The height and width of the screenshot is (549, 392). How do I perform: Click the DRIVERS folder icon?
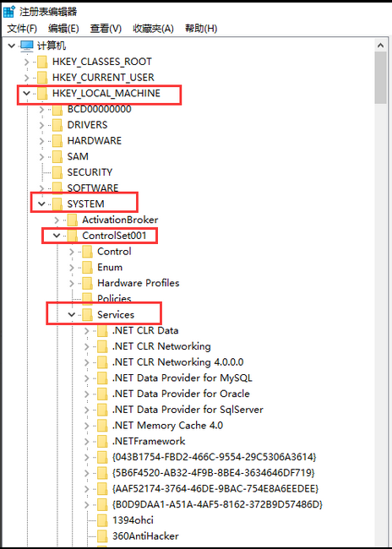tap(57, 125)
